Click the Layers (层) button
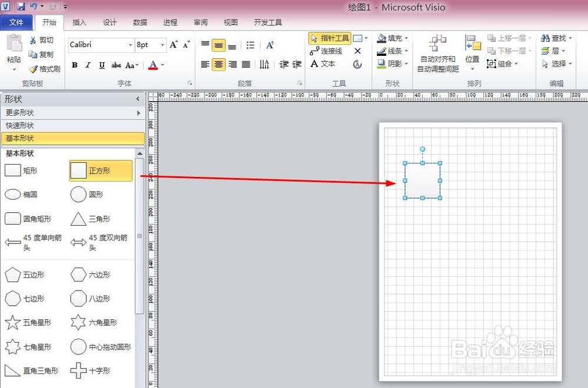The image size is (588, 388). [x=553, y=51]
